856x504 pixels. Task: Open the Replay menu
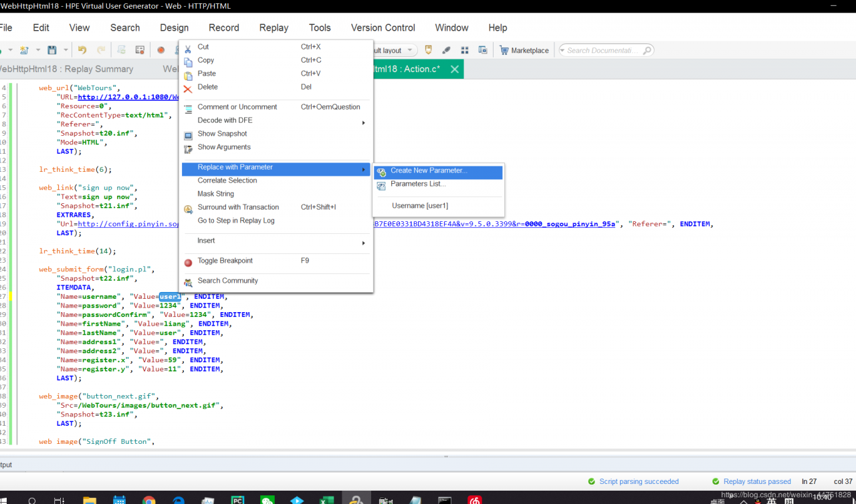click(x=274, y=27)
